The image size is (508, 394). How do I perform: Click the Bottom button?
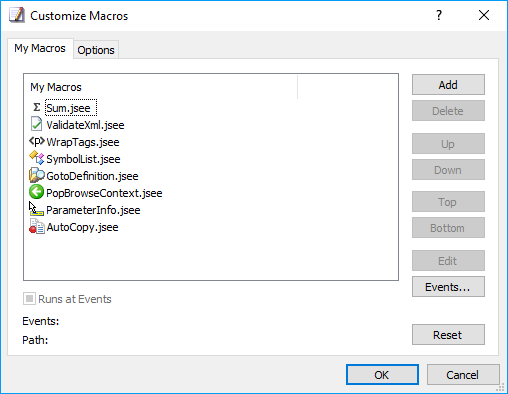coord(448,228)
